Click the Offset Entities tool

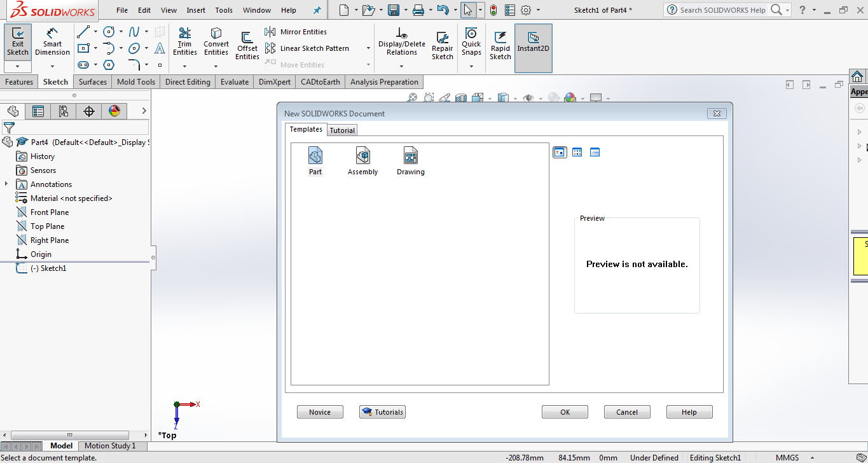click(x=247, y=46)
